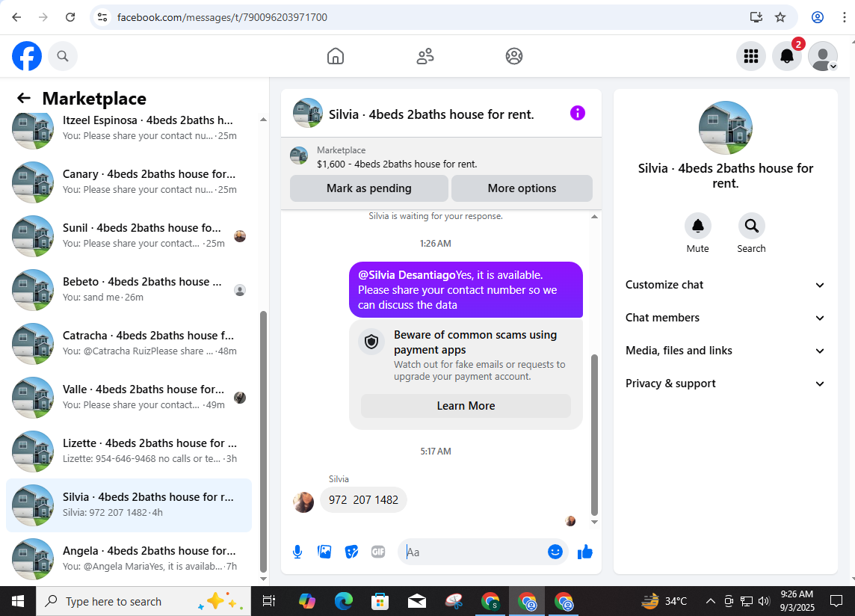Image resolution: width=855 pixels, height=616 pixels.
Task: Send a thumbs-up like
Action: (x=584, y=552)
